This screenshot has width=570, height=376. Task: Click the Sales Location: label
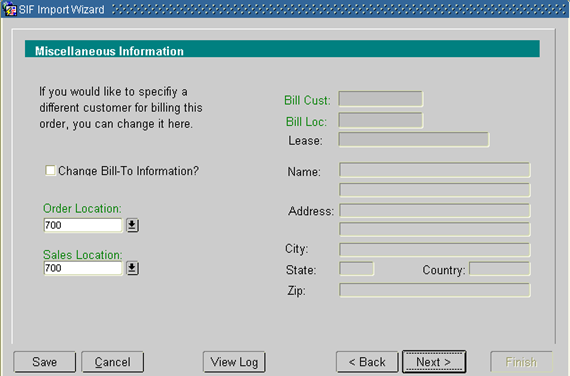[x=83, y=255]
